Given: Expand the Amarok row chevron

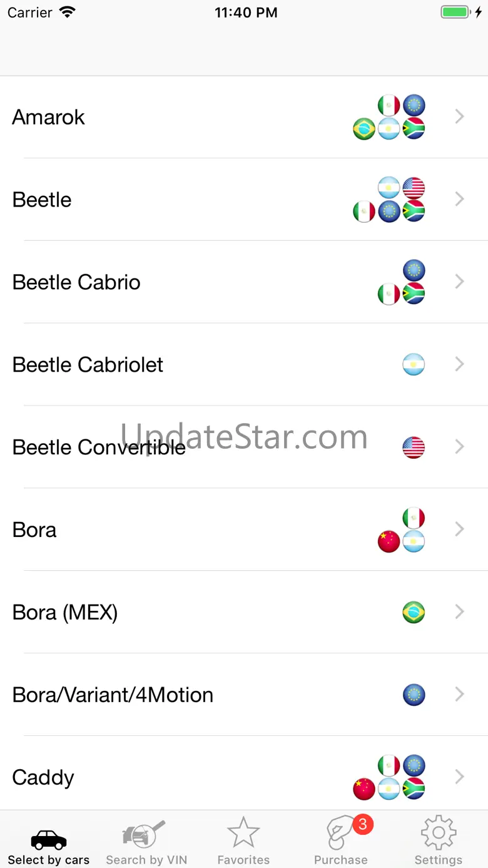Looking at the screenshot, I should [460, 116].
